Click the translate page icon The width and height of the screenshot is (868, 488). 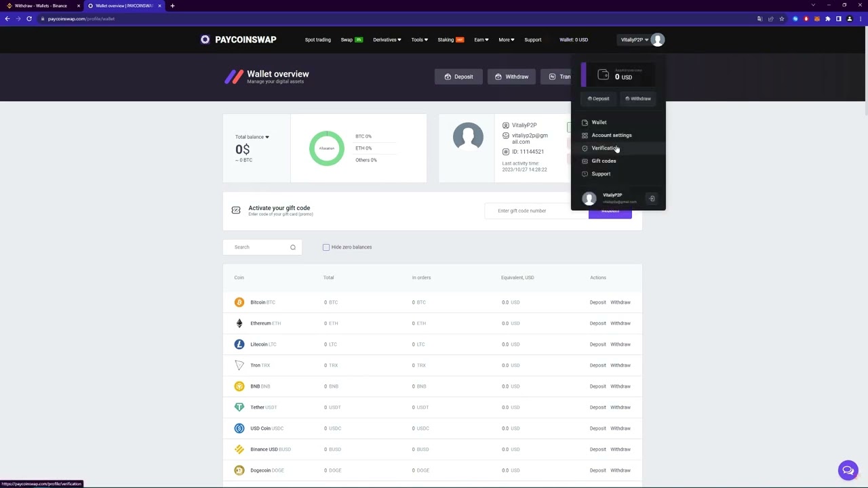tap(760, 19)
